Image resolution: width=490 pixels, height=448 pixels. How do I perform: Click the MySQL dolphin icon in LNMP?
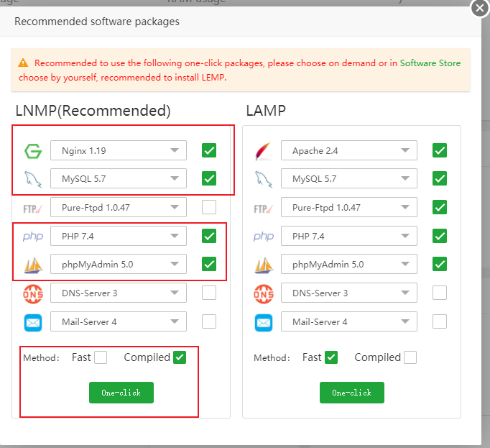pyautogui.click(x=33, y=179)
